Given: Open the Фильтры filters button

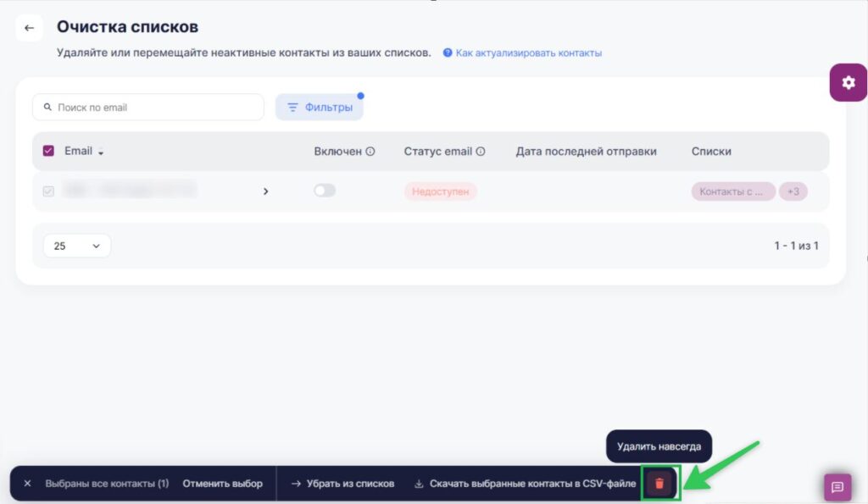Looking at the screenshot, I should tap(320, 108).
